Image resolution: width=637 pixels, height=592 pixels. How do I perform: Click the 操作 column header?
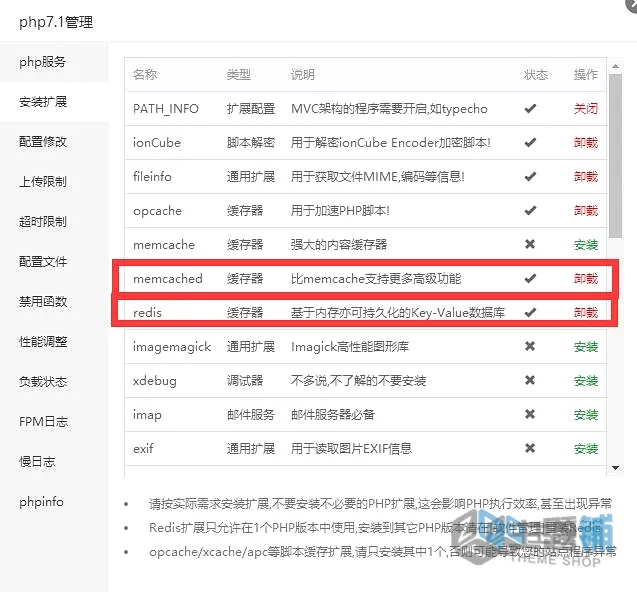click(585, 75)
